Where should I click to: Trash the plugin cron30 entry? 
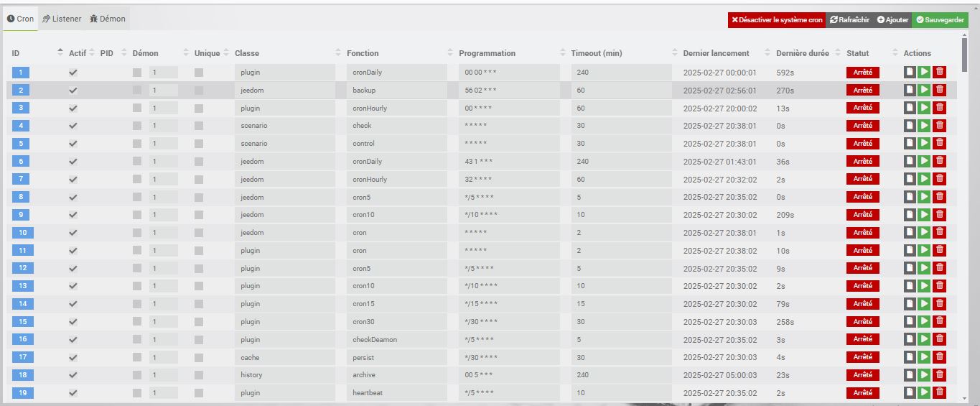940,321
